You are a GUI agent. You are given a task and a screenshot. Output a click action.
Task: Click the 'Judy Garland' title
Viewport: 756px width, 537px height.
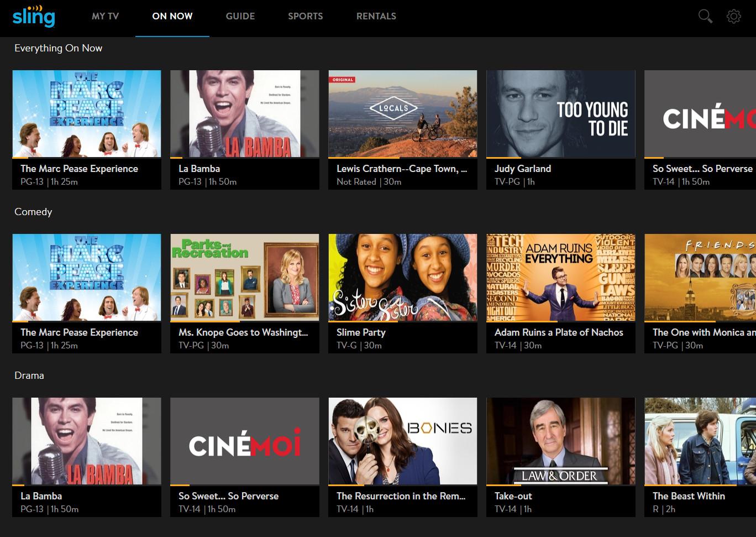click(523, 169)
